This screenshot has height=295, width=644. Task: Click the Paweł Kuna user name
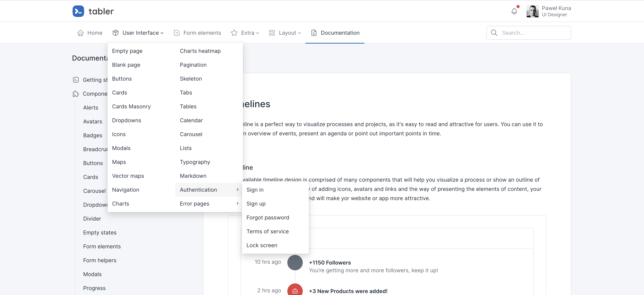(556, 8)
